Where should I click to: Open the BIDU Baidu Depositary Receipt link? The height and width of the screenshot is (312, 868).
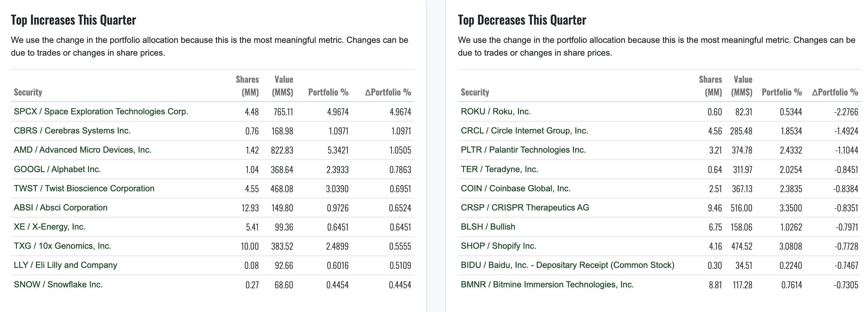tap(568, 265)
